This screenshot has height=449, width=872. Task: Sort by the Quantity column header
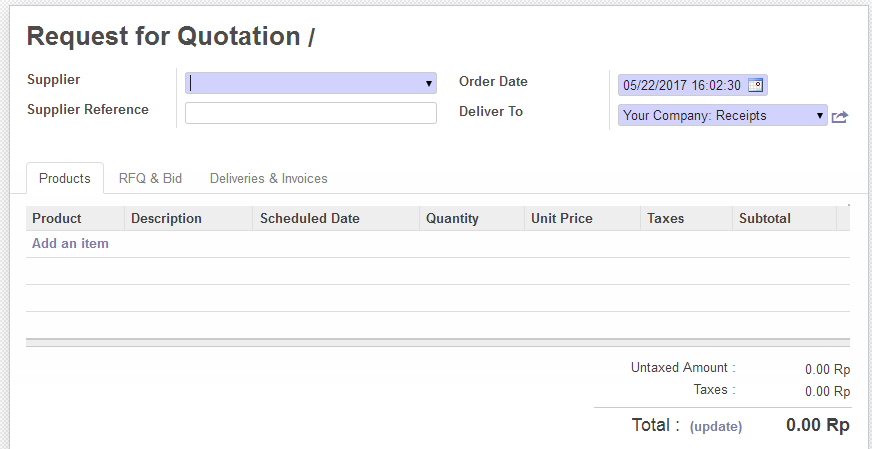[x=452, y=218]
